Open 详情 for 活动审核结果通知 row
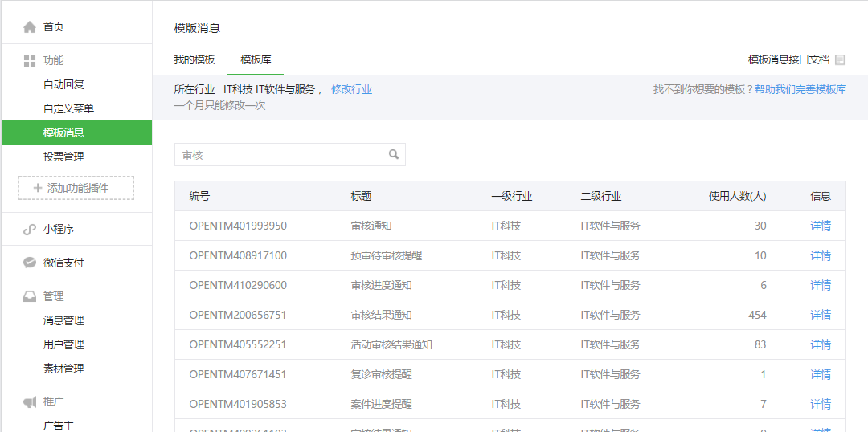 pos(821,344)
